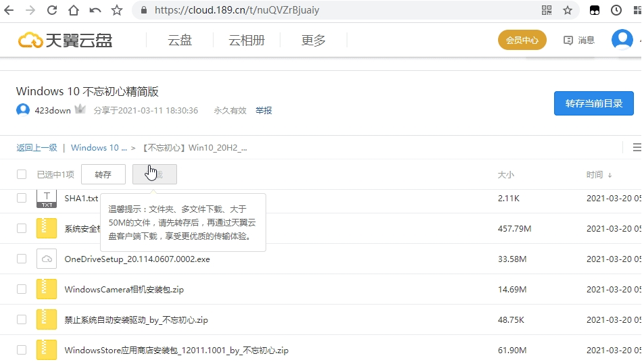The width and height of the screenshot is (644, 362).
Task: Switch to list view icon at right
Action: pyautogui.click(x=637, y=148)
